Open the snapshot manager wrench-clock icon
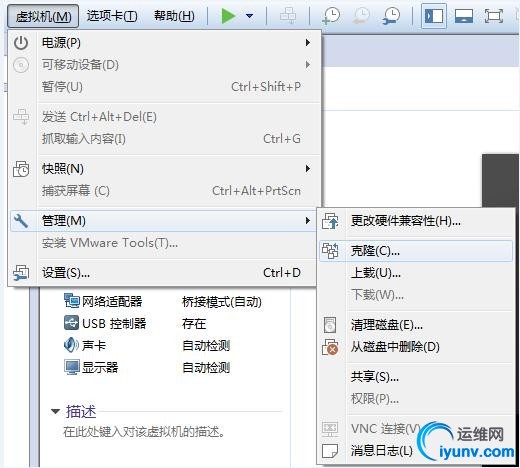The width and height of the screenshot is (520, 468). 391,16
